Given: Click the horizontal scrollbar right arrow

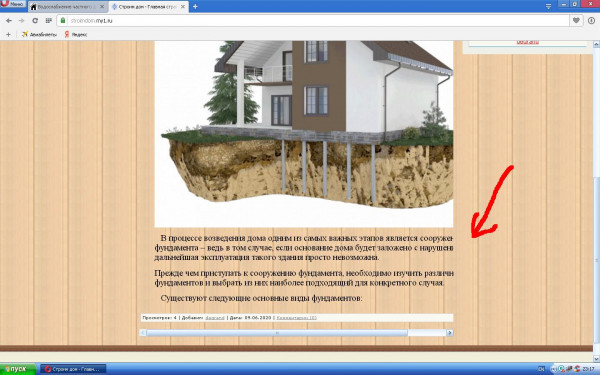Looking at the screenshot, I should point(450,333).
